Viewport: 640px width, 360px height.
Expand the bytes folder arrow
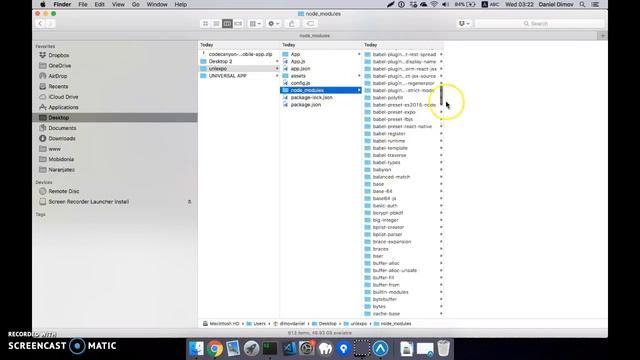[x=441, y=306]
